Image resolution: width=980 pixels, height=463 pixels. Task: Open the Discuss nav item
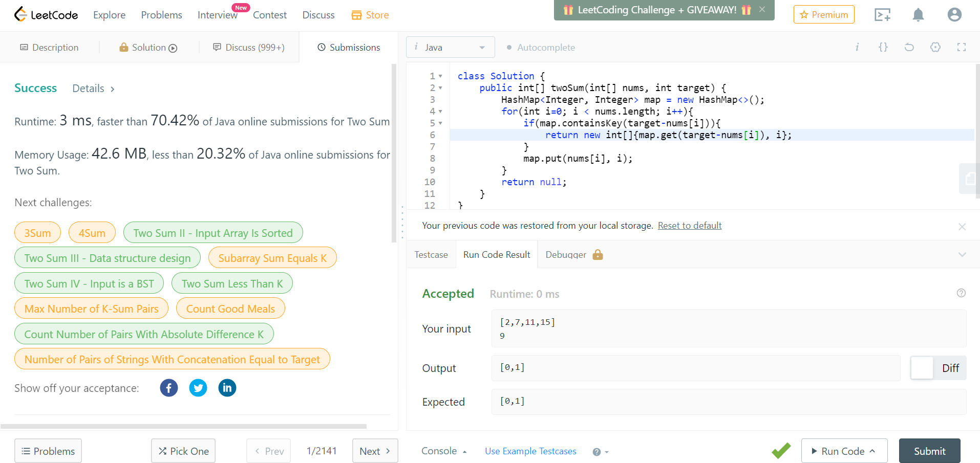(318, 15)
